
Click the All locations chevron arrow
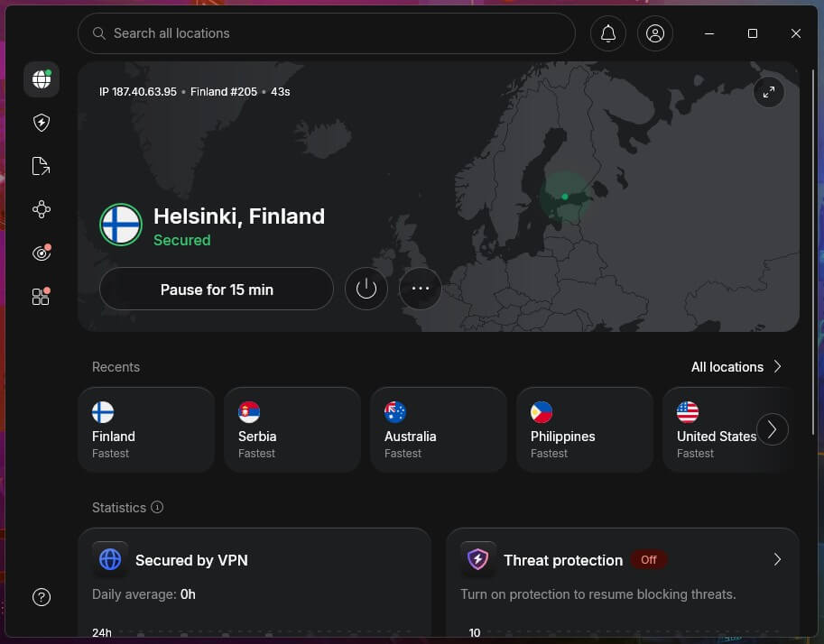tap(777, 367)
